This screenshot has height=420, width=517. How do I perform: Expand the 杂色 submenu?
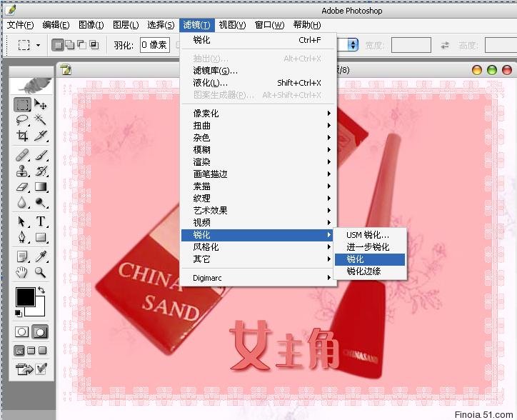[257, 138]
